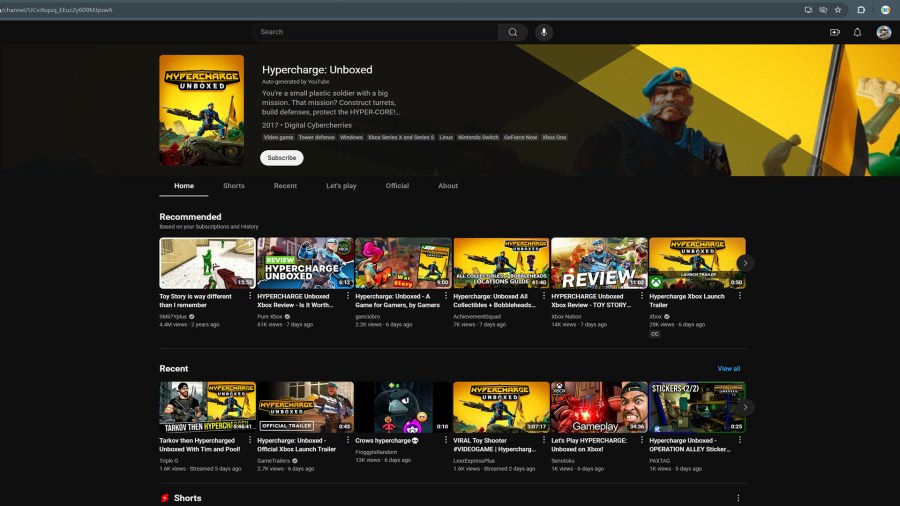This screenshot has height=506, width=900.
Task: Open options for Tarkov then Hypercharged video
Action: click(250, 440)
